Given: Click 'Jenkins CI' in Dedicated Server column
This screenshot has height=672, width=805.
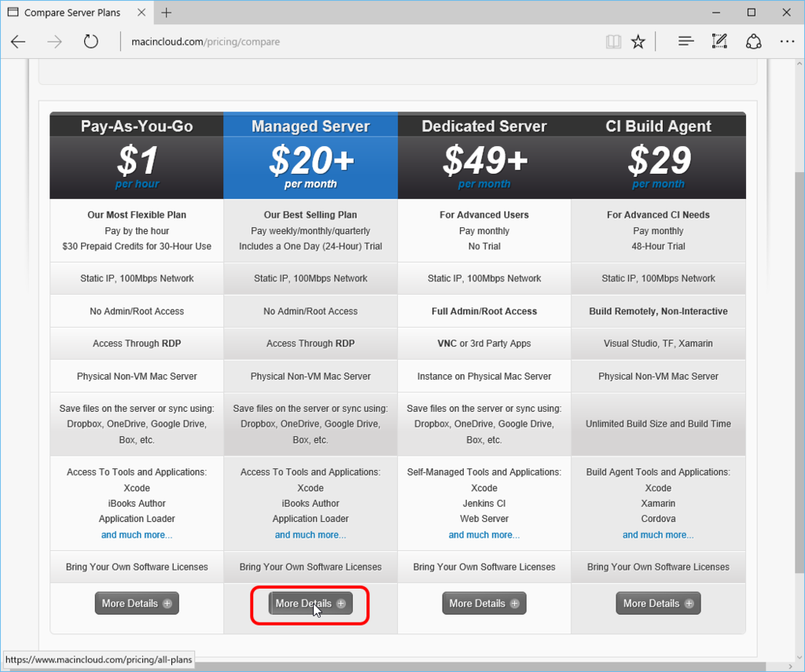Looking at the screenshot, I should (484, 504).
